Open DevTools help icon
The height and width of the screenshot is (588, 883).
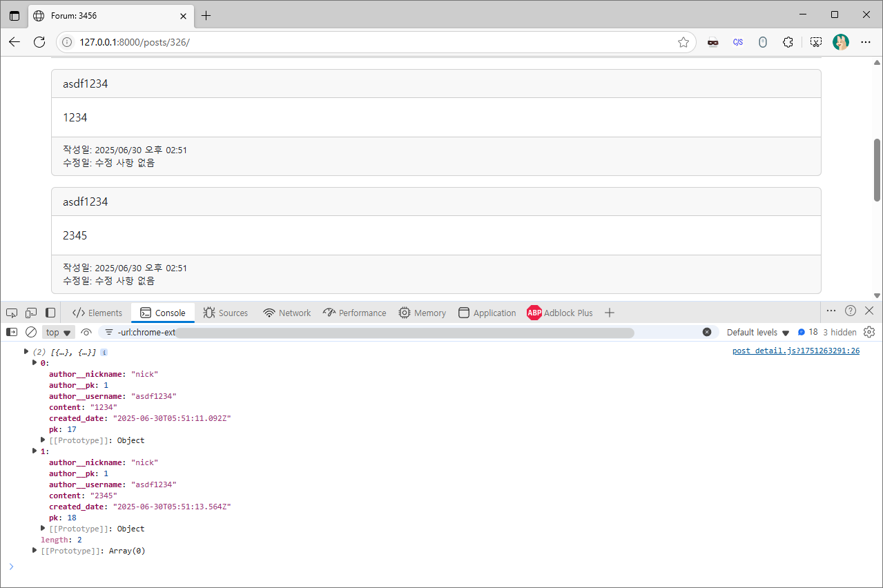pos(851,311)
